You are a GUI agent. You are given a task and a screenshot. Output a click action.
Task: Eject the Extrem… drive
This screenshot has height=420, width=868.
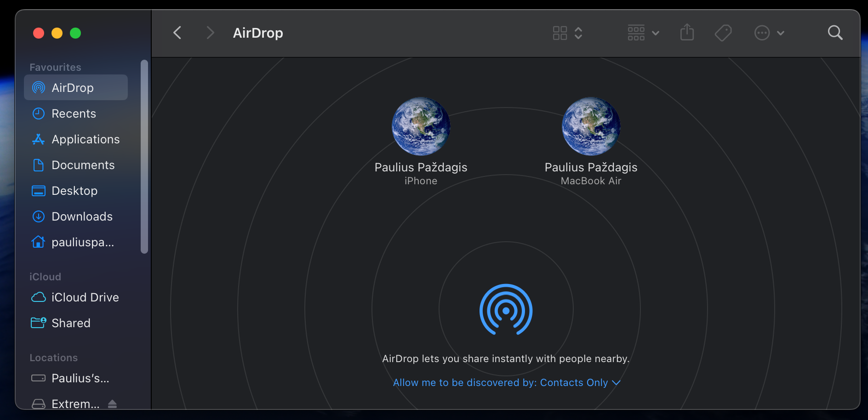112,404
